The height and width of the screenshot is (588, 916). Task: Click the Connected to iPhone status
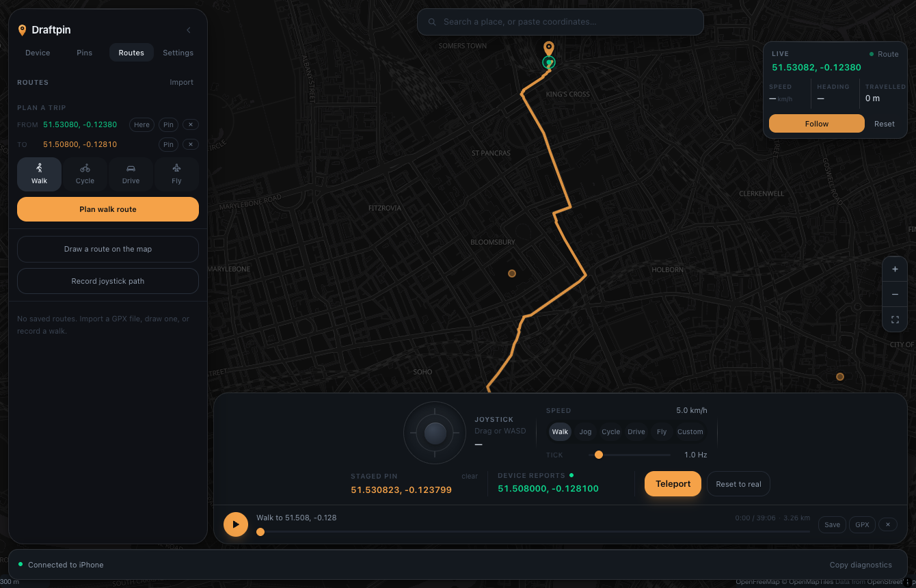(x=66, y=565)
